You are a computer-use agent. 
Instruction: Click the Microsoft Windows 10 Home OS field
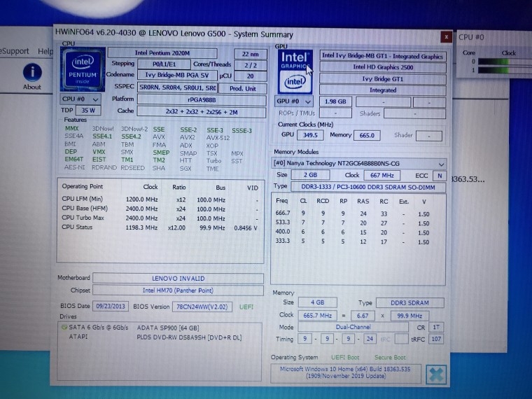pyautogui.click(x=345, y=372)
